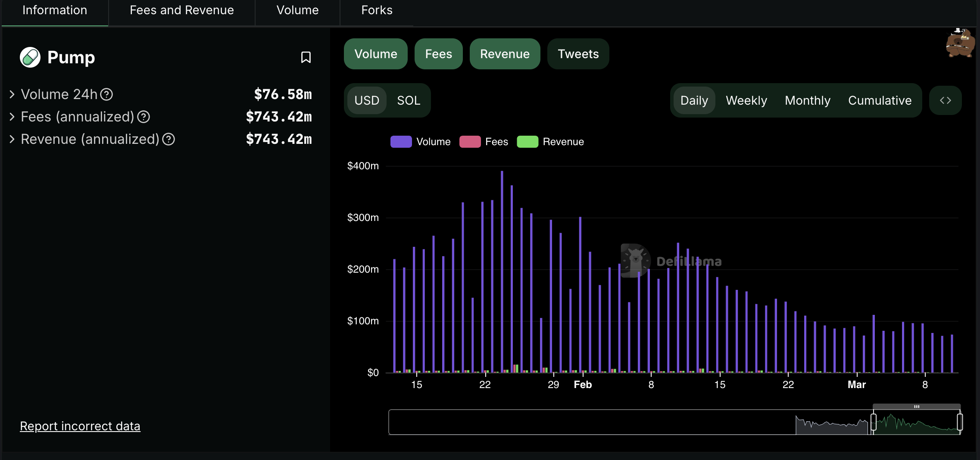Show help for Fees (annualized)

point(144,117)
